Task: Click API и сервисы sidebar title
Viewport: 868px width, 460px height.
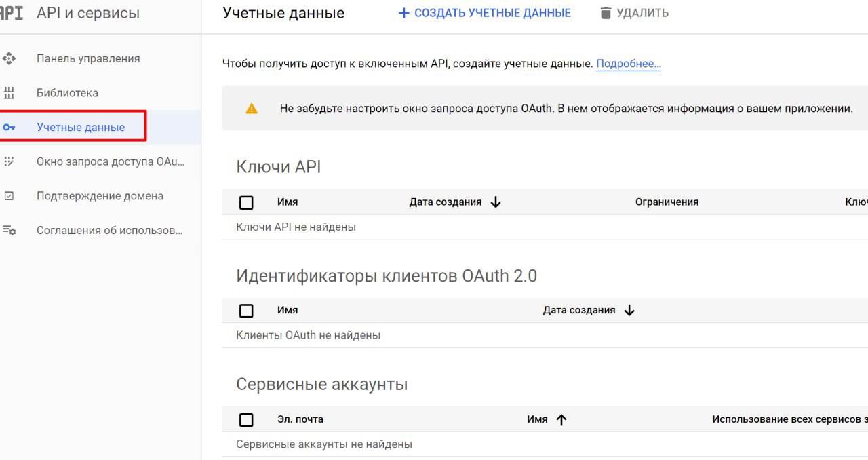Action: pos(88,13)
